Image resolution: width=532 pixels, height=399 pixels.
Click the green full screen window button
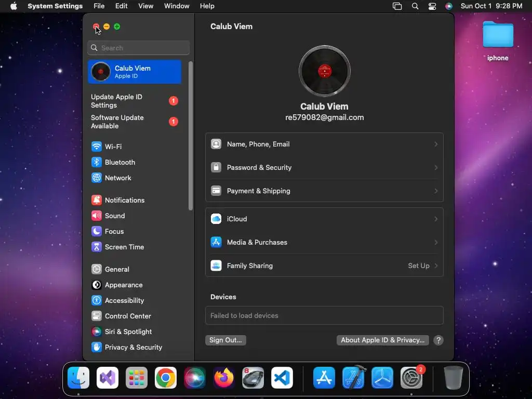(x=117, y=26)
